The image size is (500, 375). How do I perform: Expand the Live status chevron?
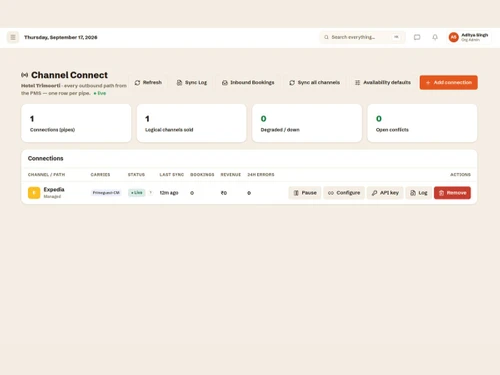click(x=150, y=192)
